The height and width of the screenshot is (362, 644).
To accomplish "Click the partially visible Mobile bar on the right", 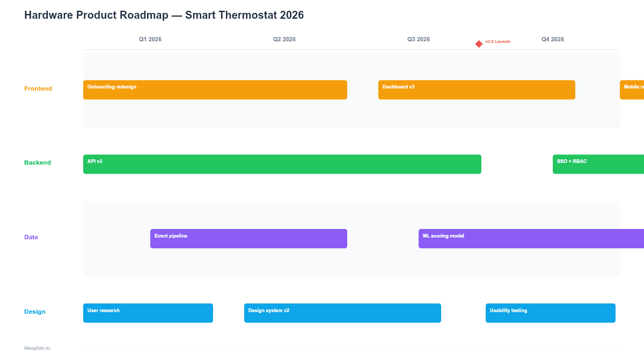I will pyautogui.click(x=632, y=90).
